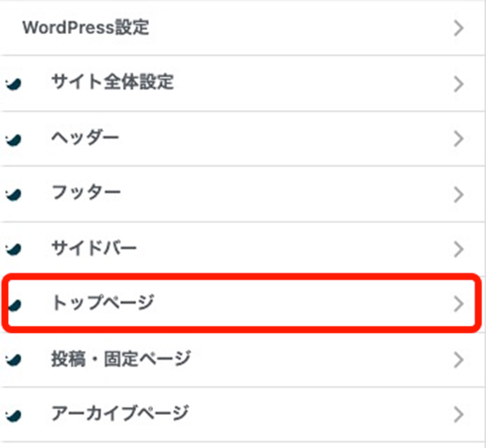Screen dimensions: 486x448
Task: Expand the アーカイブページ chevron arrow
Action: coord(459,414)
